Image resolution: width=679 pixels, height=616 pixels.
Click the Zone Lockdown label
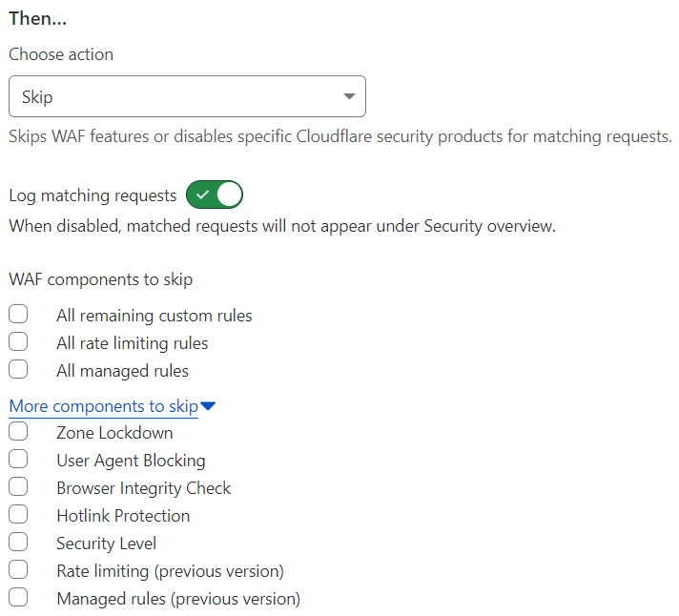click(x=114, y=433)
